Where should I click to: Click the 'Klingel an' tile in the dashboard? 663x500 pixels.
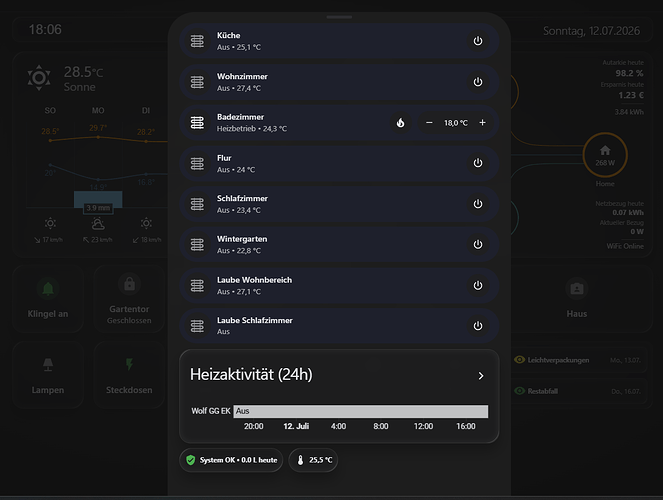click(x=48, y=299)
